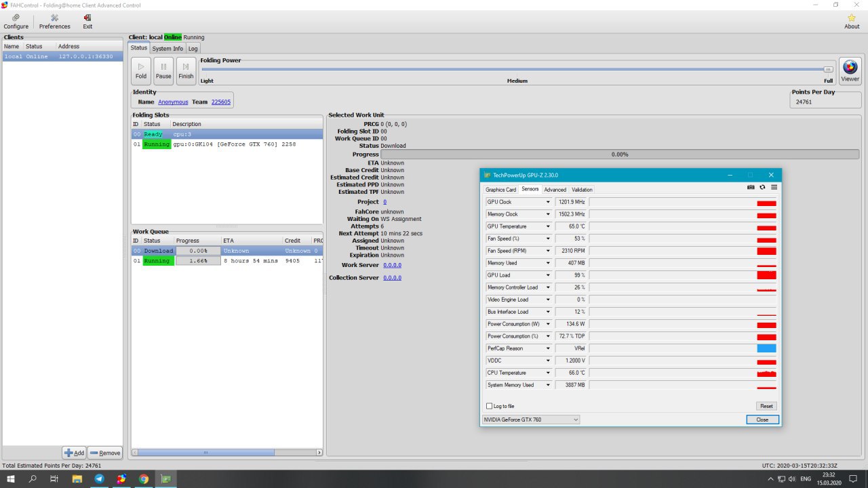Image resolution: width=868 pixels, height=488 pixels.
Task: Open the Anonymous name link
Action: (173, 102)
